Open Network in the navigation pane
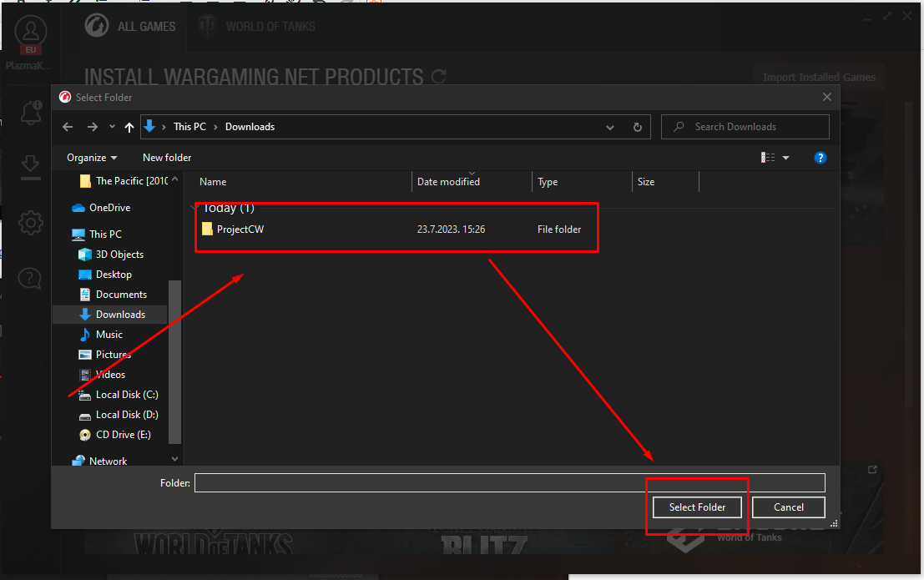This screenshot has height=580, width=924. (x=99, y=461)
